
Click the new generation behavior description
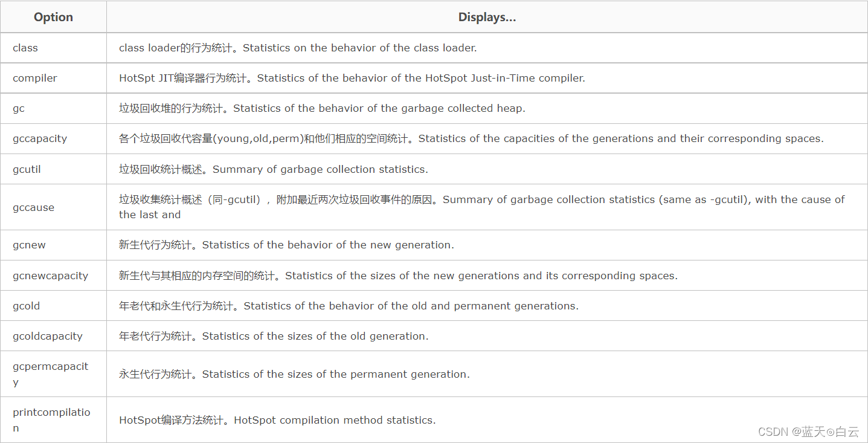tap(286, 245)
